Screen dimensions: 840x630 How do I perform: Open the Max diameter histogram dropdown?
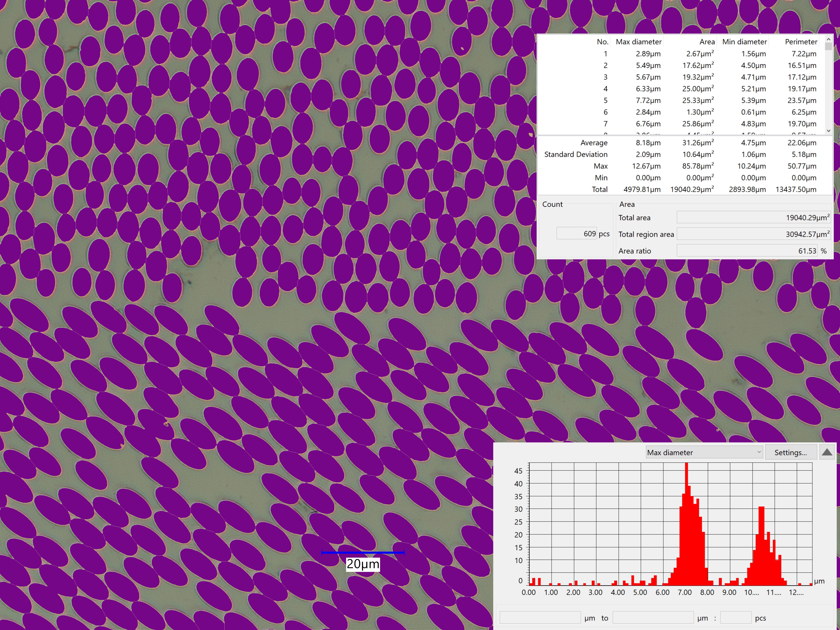click(704, 452)
